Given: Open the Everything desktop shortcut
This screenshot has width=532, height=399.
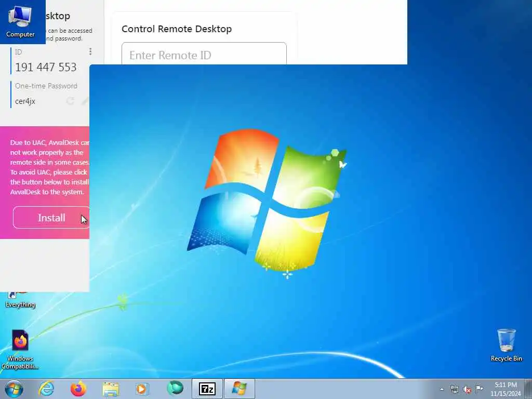Looking at the screenshot, I should [x=20, y=301].
